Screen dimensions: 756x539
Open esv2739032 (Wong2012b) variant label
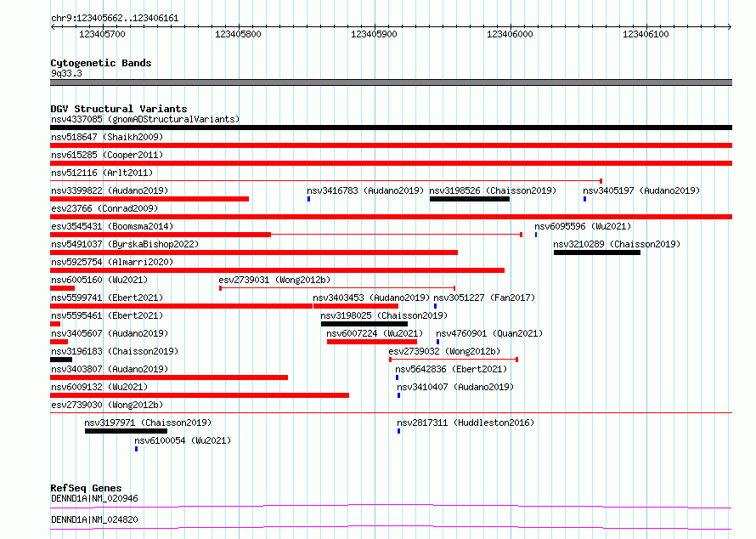(444, 351)
